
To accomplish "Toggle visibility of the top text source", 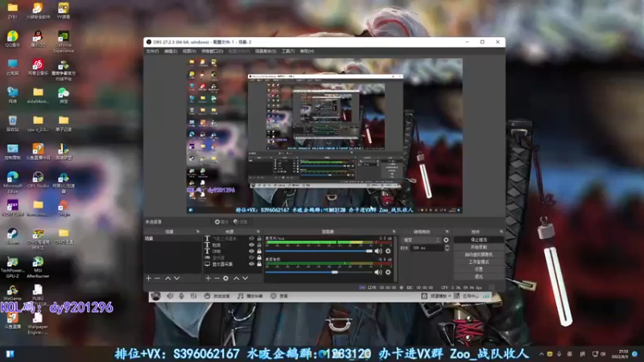I will 251,238.
